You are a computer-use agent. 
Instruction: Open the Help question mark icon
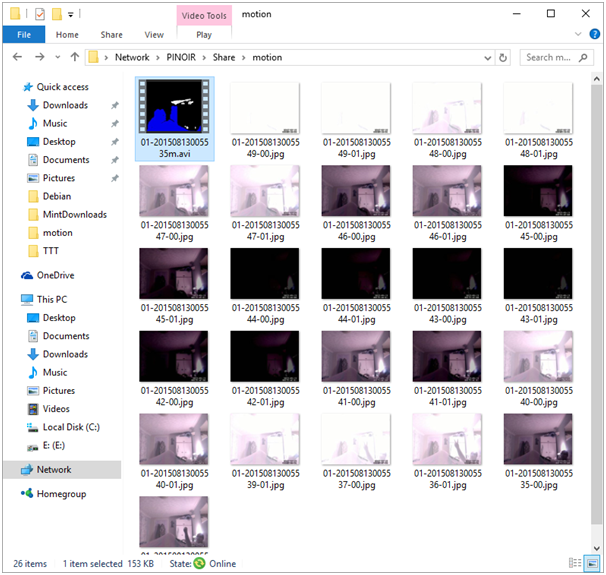tap(592, 35)
